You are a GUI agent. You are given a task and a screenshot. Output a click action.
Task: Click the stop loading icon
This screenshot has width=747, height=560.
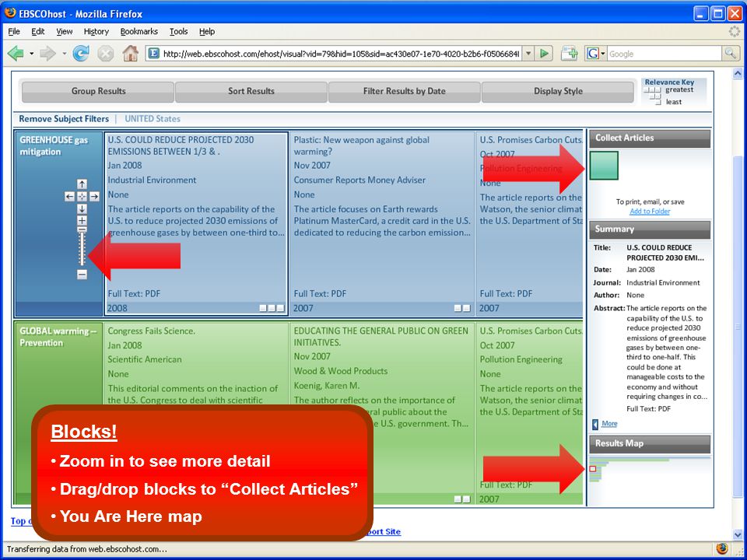point(105,54)
